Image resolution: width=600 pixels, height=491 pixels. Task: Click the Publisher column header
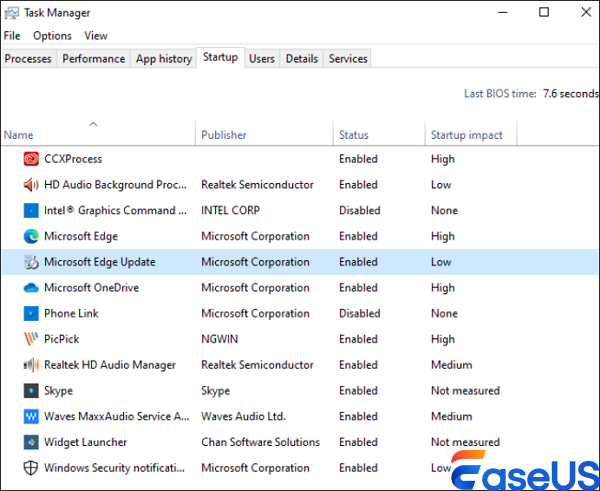[x=224, y=135]
